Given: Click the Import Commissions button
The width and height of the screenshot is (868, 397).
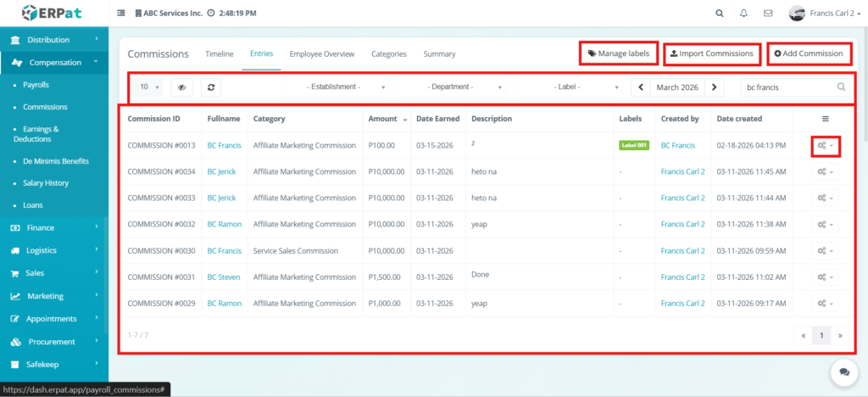Looking at the screenshot, I should tap(710, 53).
